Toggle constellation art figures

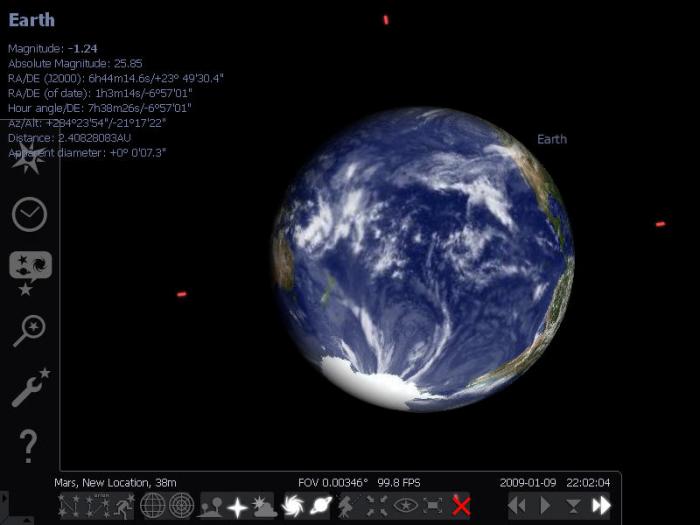point(125,506)
